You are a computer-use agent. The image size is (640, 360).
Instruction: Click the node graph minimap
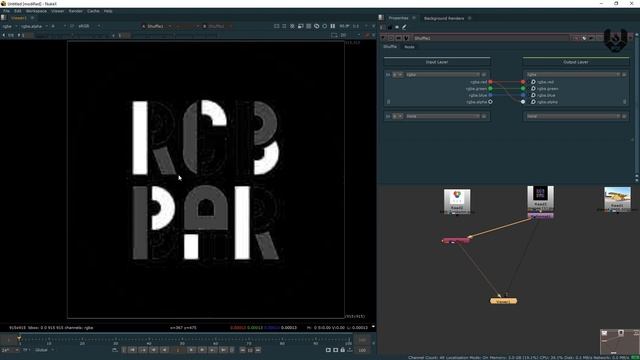click(x=620, y=342)
